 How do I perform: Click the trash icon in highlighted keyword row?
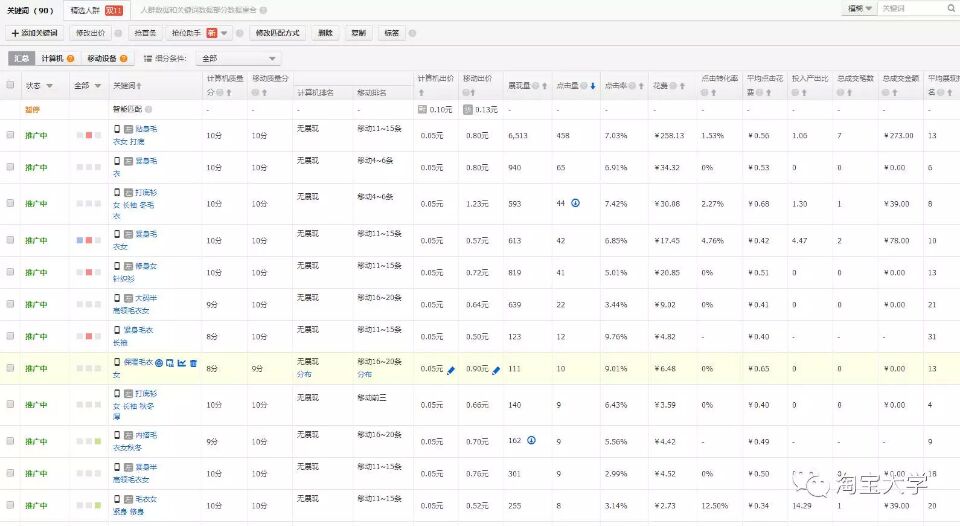pos(193,363)
